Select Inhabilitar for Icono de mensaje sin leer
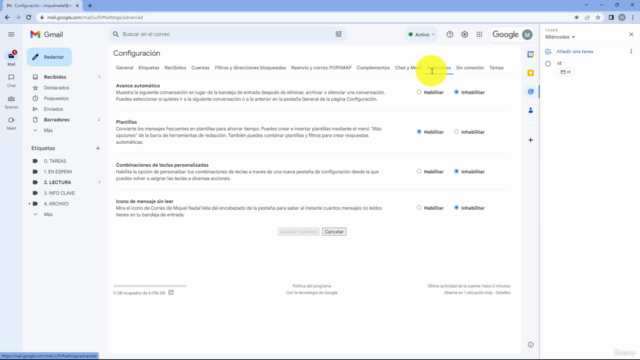The width and height of the screenshot is (640, 360). (x=456, y=208)
